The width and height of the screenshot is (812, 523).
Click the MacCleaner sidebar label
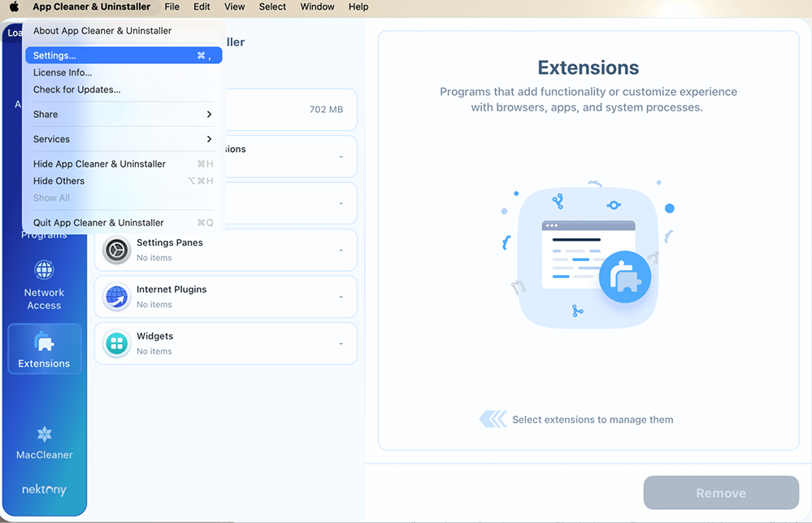tap(45, 455)
